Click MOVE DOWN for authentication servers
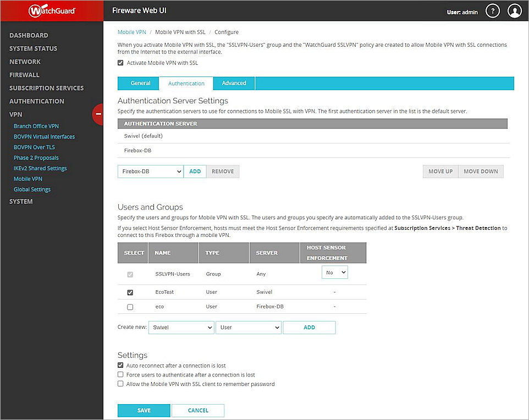Viewport: 529px width, 420px height. 480,171
